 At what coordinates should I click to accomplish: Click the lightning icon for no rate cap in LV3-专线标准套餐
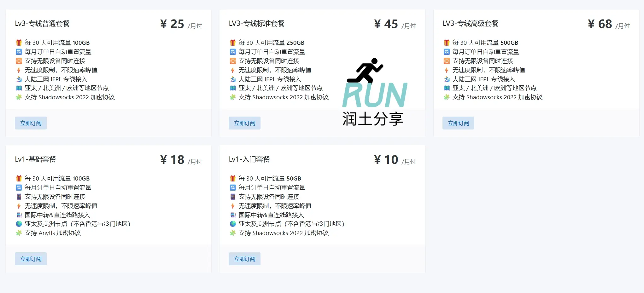pyautogui.click(x=232, y=70)
